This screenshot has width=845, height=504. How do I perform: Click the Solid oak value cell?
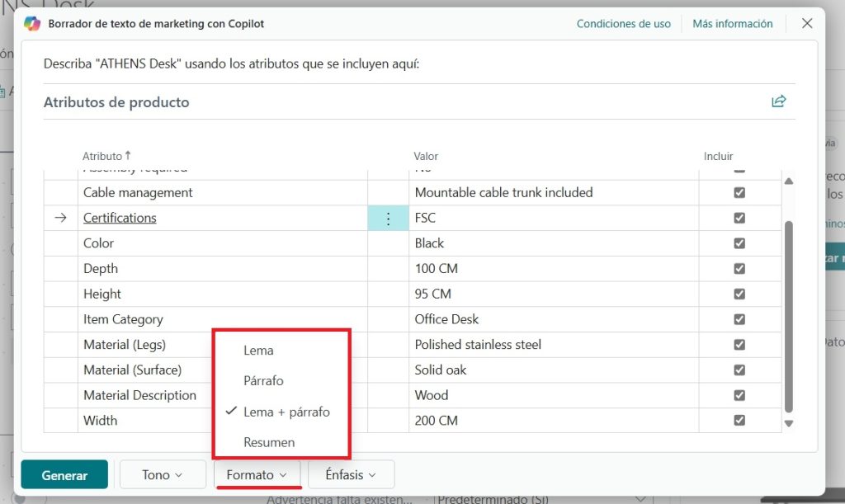coord(554,370)
